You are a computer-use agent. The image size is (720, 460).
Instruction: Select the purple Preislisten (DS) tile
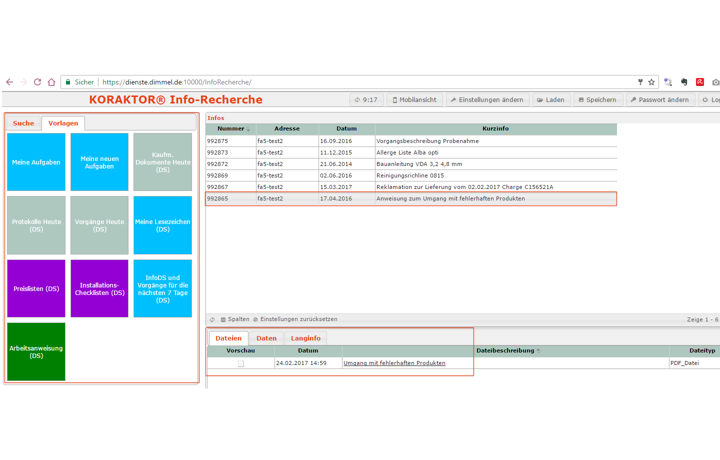(36, 288)
